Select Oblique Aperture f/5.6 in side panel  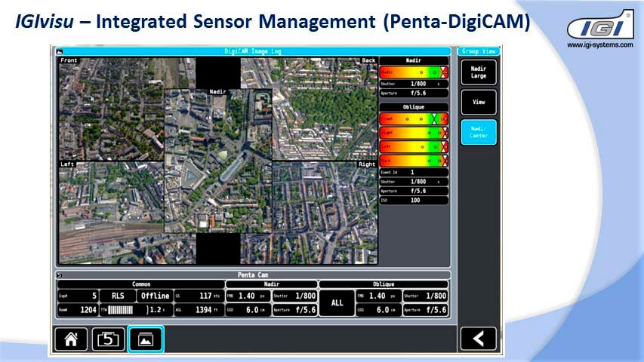[x=414, y=191]
